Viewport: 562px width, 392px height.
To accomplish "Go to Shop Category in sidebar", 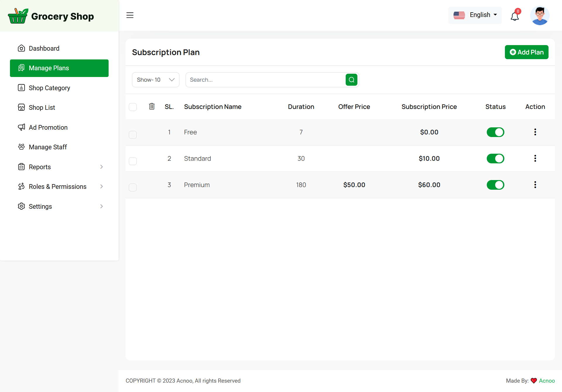I will point(49,88).
